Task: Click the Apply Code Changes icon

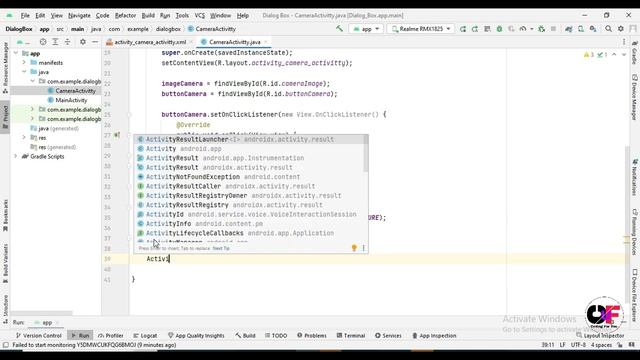Action: [x=487, y=29]
